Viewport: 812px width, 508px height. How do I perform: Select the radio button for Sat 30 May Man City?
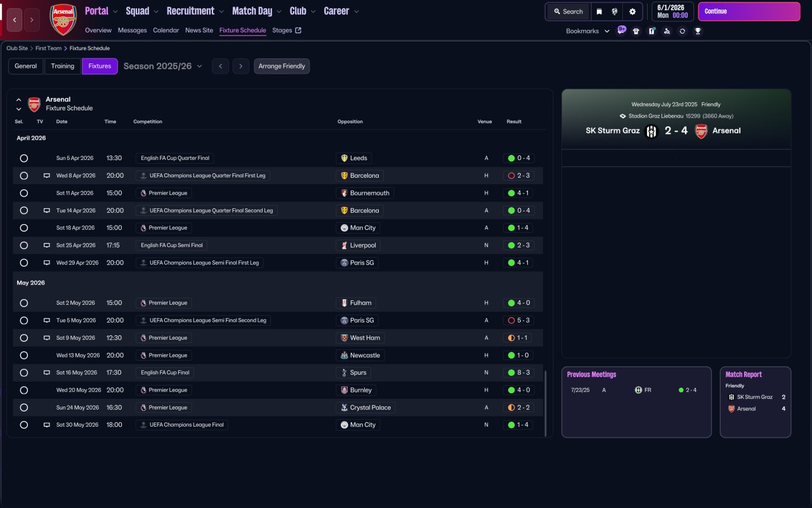point(24,425)
